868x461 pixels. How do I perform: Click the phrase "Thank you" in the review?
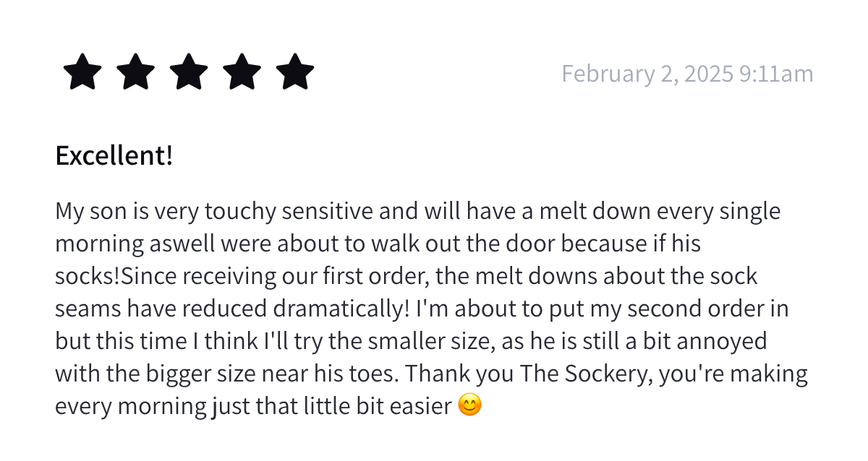pyautogui.click(x=457, y=374)
